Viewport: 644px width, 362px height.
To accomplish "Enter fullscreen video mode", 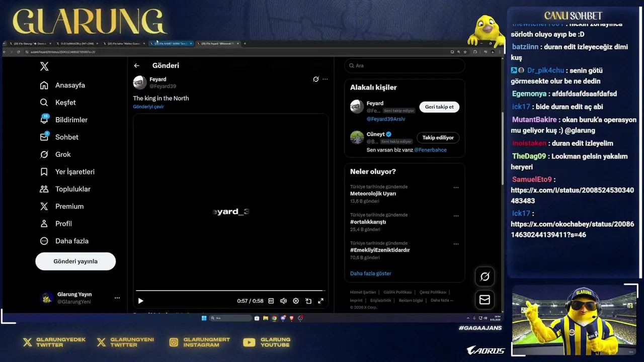I will (x=320, y=301).
